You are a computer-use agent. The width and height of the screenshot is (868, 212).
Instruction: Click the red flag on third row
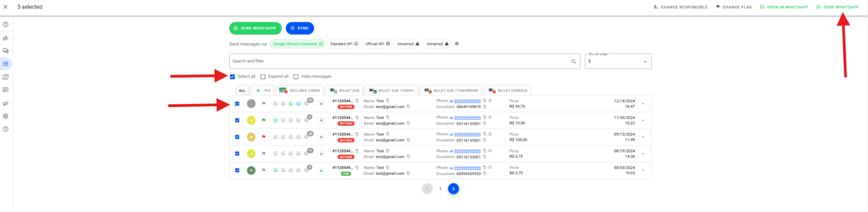(x=264, y=137)
